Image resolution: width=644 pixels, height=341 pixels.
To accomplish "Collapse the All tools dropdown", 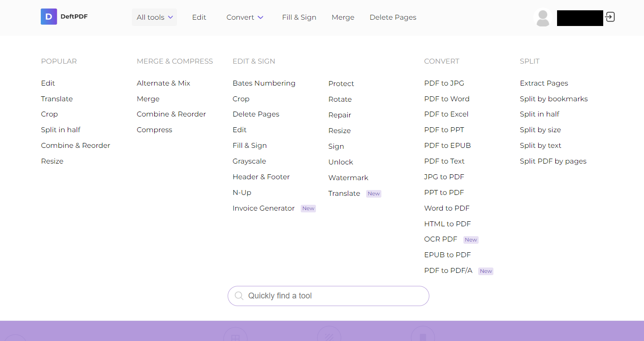I will click(x=154, y=17).
